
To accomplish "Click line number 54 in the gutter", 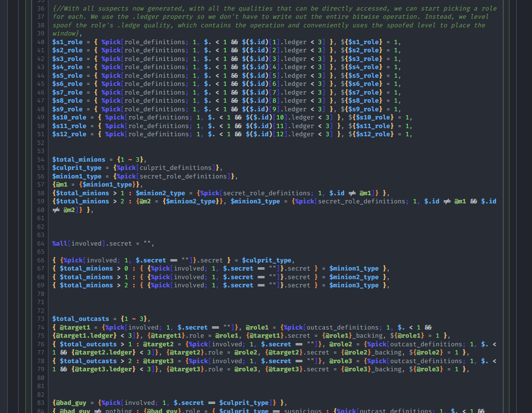I will (40, 160).
